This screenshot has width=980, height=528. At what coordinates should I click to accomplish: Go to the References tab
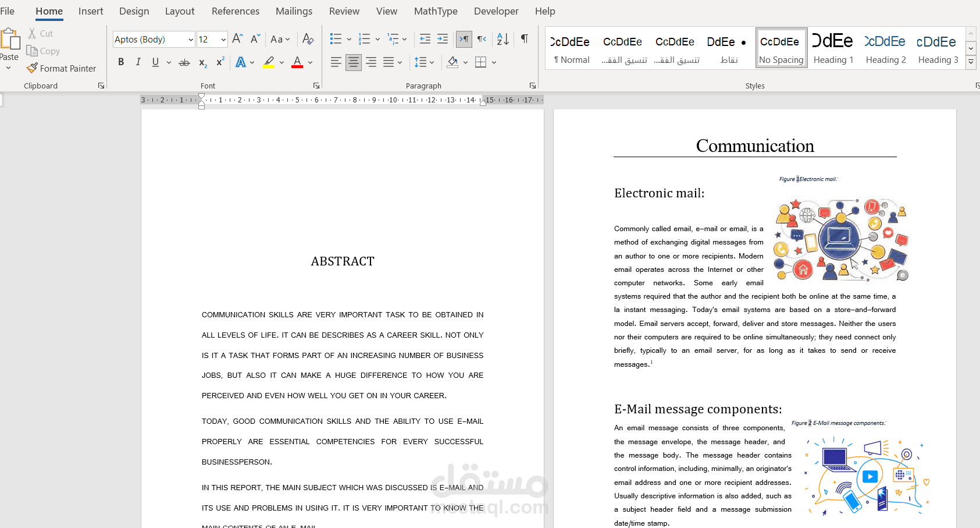pyautogui.click(x=236, y=11)
